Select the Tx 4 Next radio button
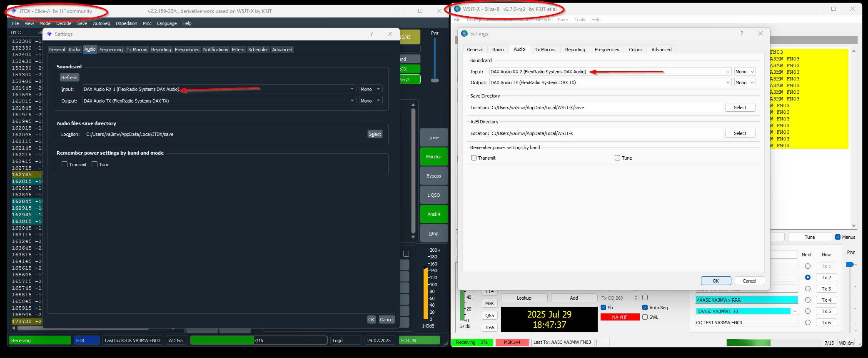The width and height of the screenshot is (868, 358). click(x=808, y=300)
